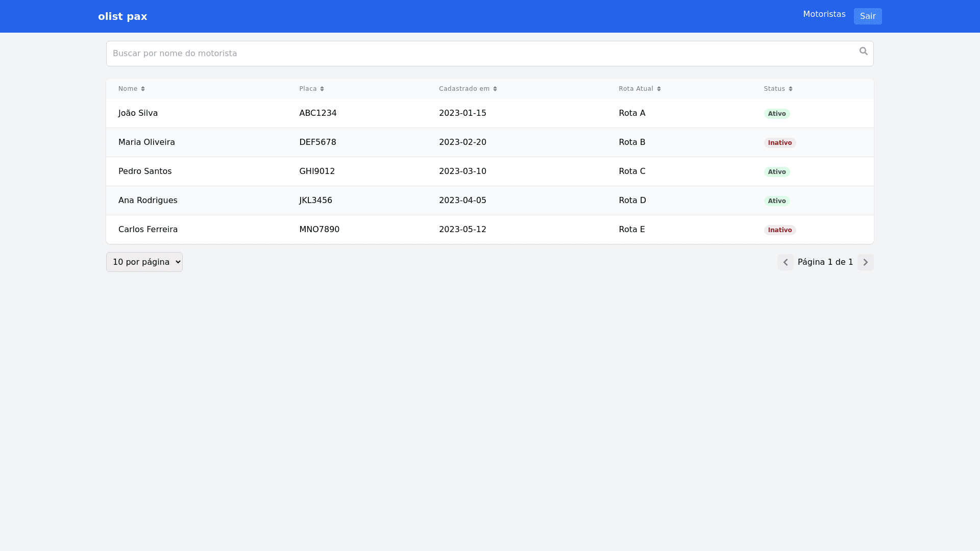Sort by Cadastrado em arrows
Image resolution: width=980 pixels, height=551 pixels.
point(495,89)
